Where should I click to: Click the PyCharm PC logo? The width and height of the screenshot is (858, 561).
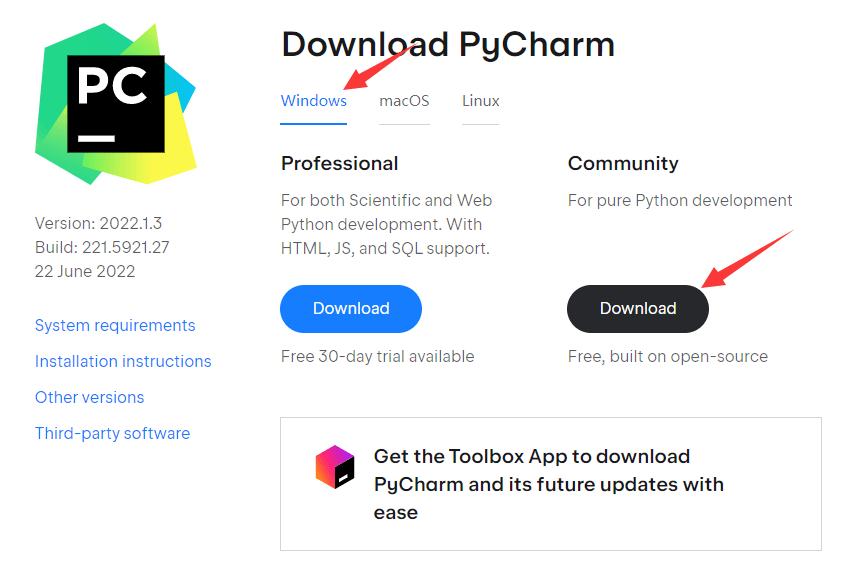coord(115,103)
